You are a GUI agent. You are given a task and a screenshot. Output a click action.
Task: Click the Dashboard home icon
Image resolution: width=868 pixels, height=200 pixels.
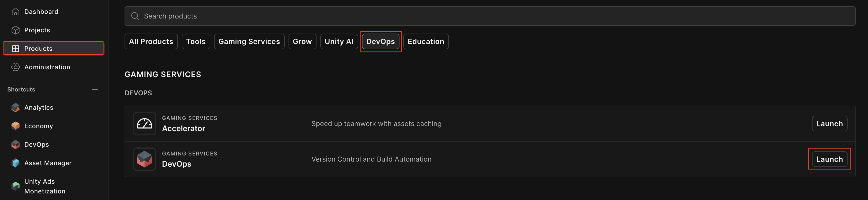[16, 12]
